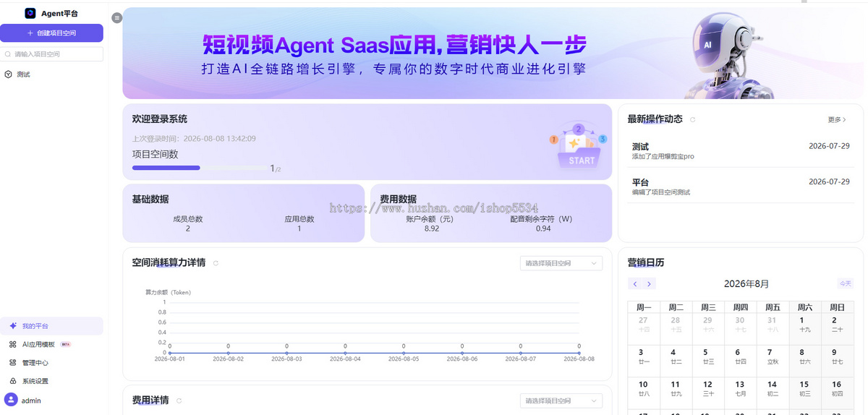
Task: Open the 我的平台 menu item
Action: [51, 326]
